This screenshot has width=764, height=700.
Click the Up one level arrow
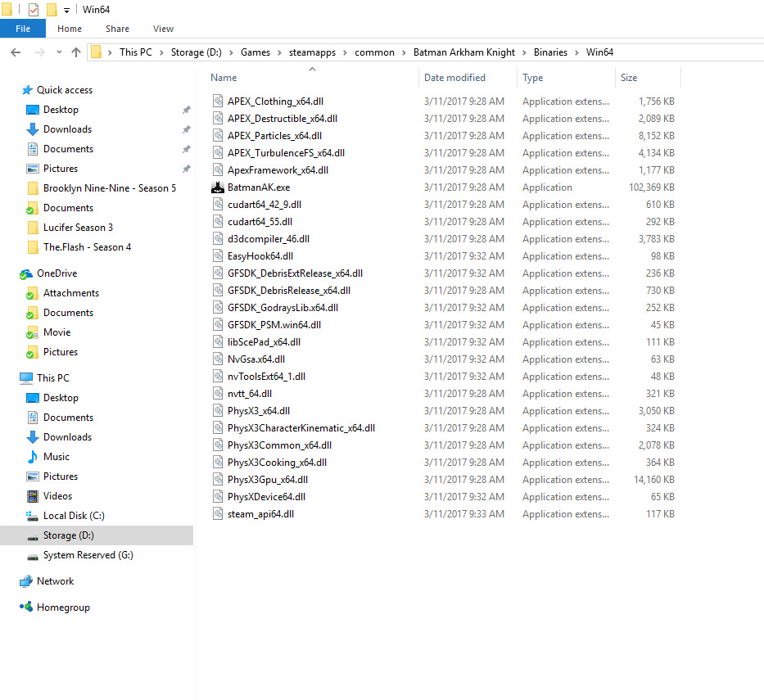(x=76, y=52)
